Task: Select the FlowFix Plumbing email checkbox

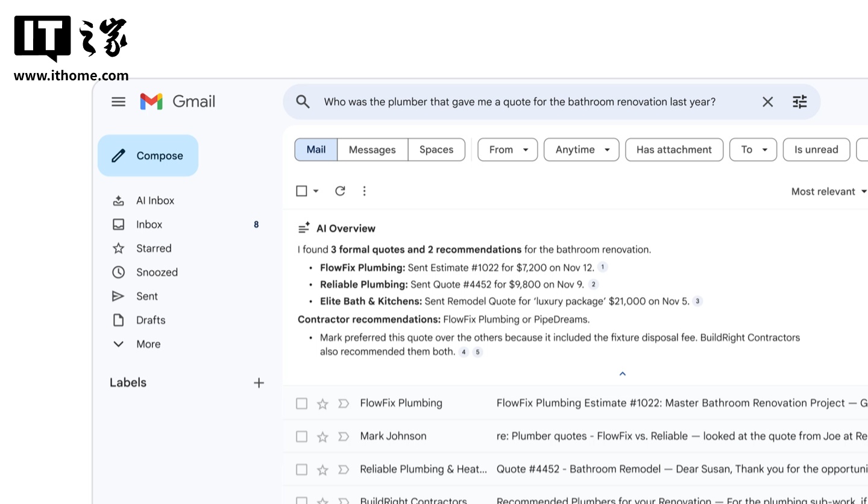Action: tap(301, 403)
